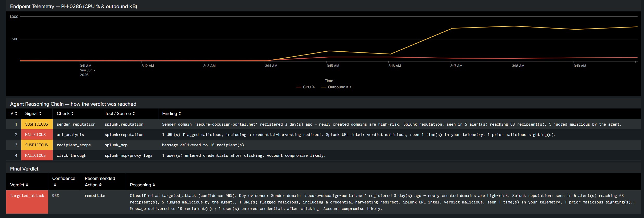Sort Final Verdict table by Reasoning
The width and height of the screenshot is (644, 218).
pyautogui.click(x=143, y=185)
